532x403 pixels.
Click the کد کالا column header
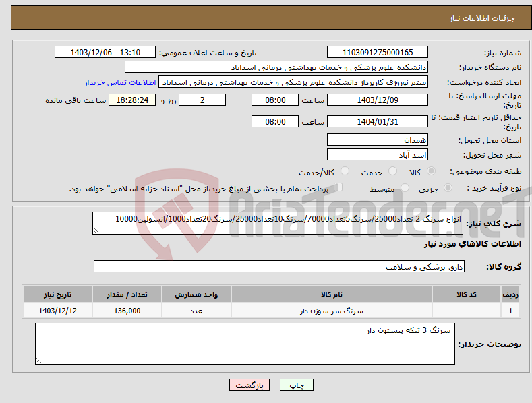pyautogui.click(x=467, y=294)
